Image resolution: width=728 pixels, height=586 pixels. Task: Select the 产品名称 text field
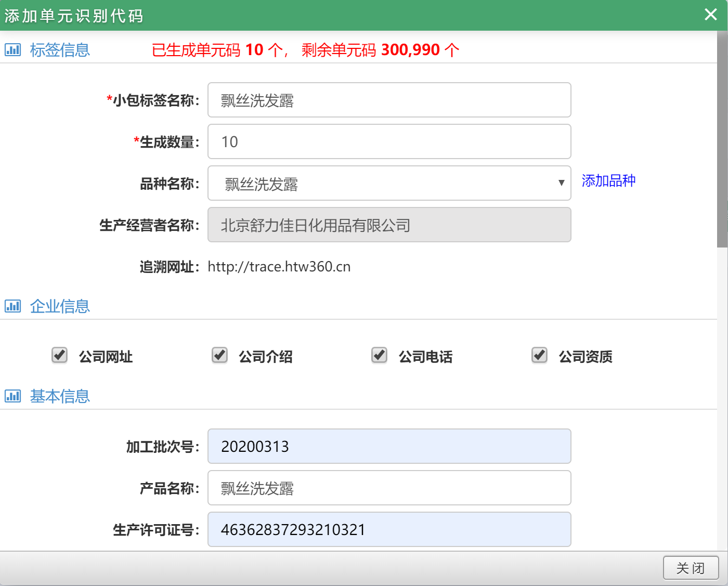(389, 488)
